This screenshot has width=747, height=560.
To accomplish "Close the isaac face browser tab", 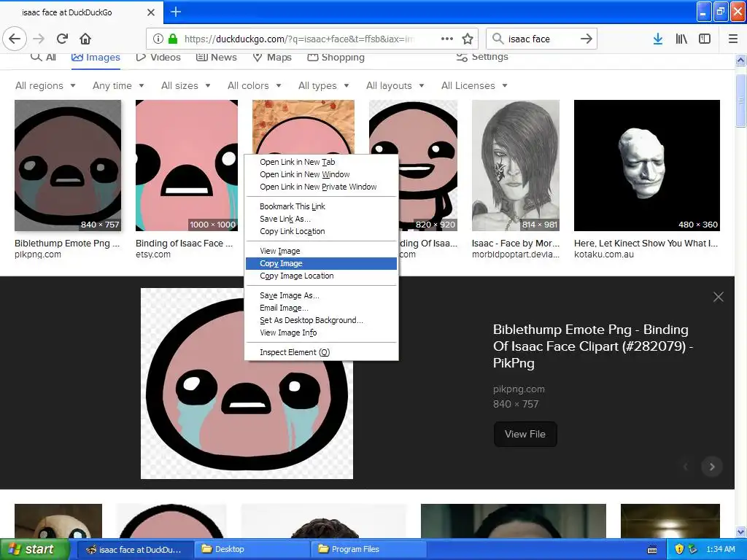I will pos(151,12).
